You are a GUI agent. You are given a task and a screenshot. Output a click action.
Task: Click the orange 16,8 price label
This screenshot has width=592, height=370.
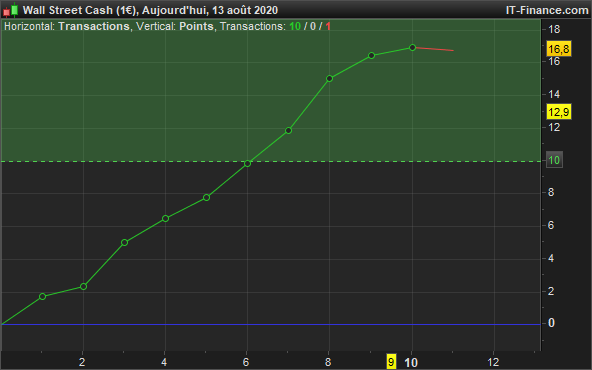point(559,49)
